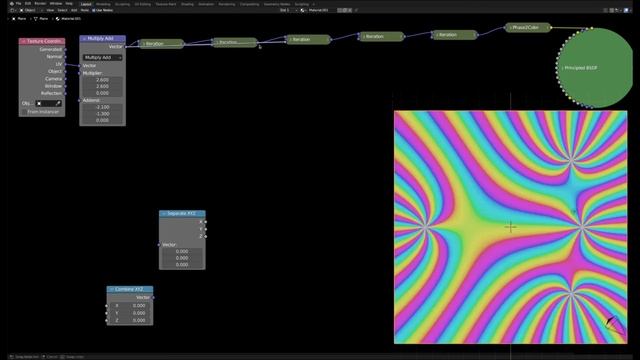Click the Combine XYZ Y value field
The width and height of the screenshot is (640, 360).
coord(130,313)
